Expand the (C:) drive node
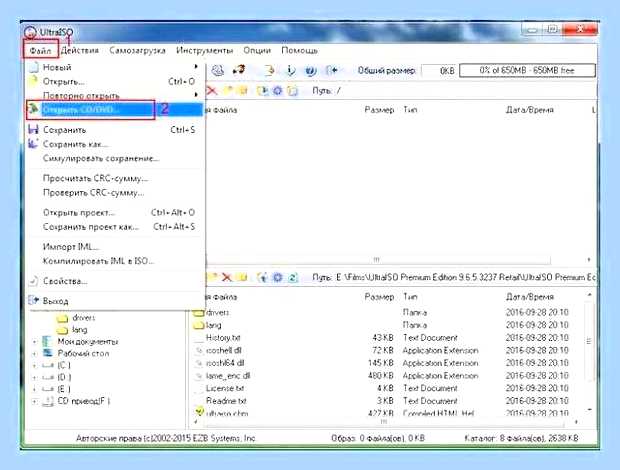 (x=34, y=365)
